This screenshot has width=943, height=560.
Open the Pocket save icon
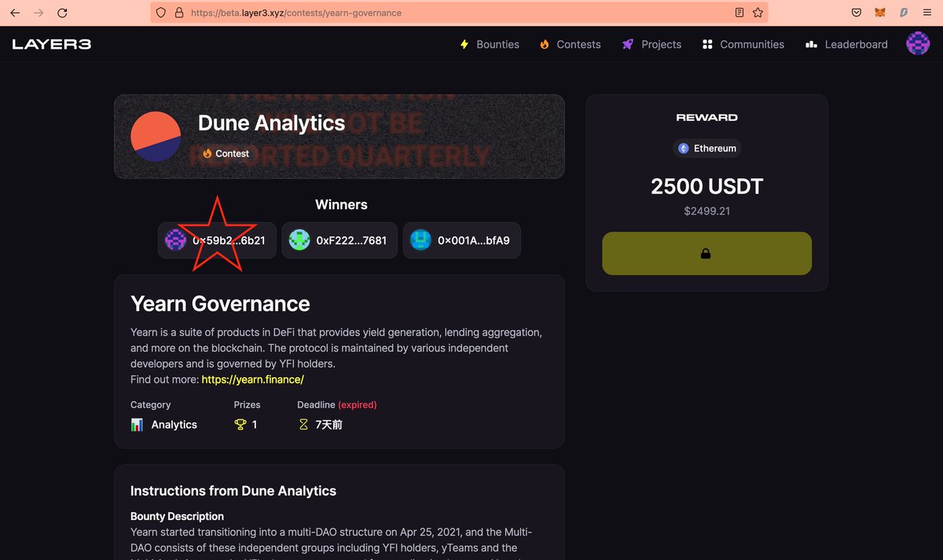[857, 13]
